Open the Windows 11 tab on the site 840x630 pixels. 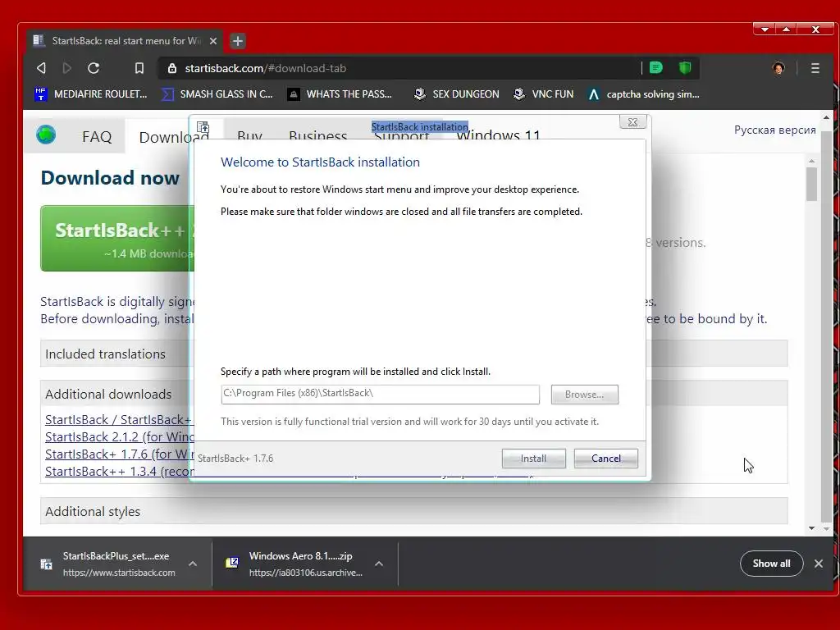pyautogui.click(x=499, y=135)
